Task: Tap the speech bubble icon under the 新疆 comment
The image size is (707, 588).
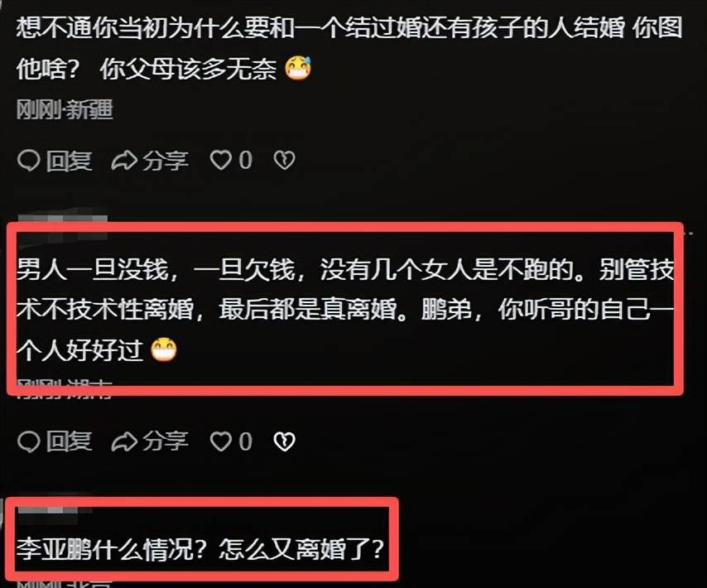Action: pos(29,161)
